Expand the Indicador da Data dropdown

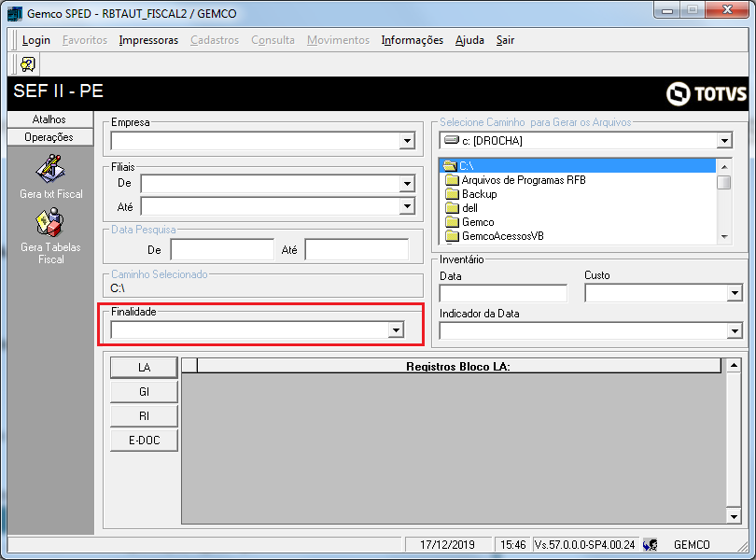pos(735,331)
